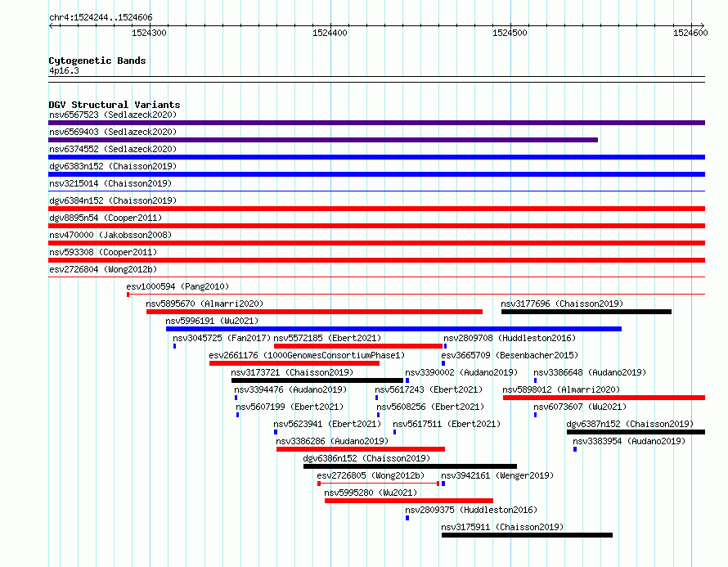Open nsv6073607 (Wu2021) label
Image resolution: width=728 pixels, height=567 pixels.
coord(580,407)
